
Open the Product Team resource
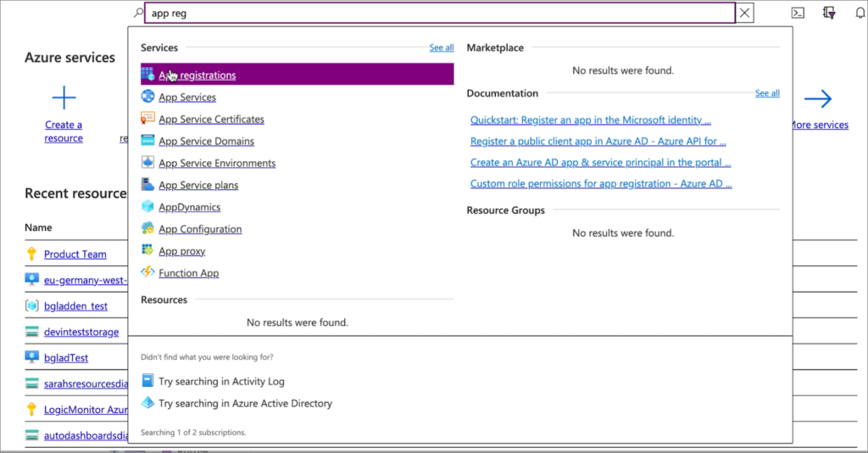pyautogui.click(x=75, y=254)
